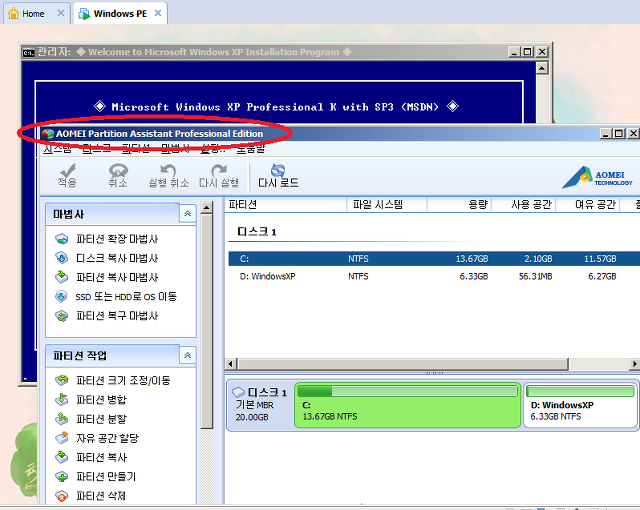Viewport: 640px width, 510px height.
Task: Click the 여유 공간 column header
Action: (588, 204)
